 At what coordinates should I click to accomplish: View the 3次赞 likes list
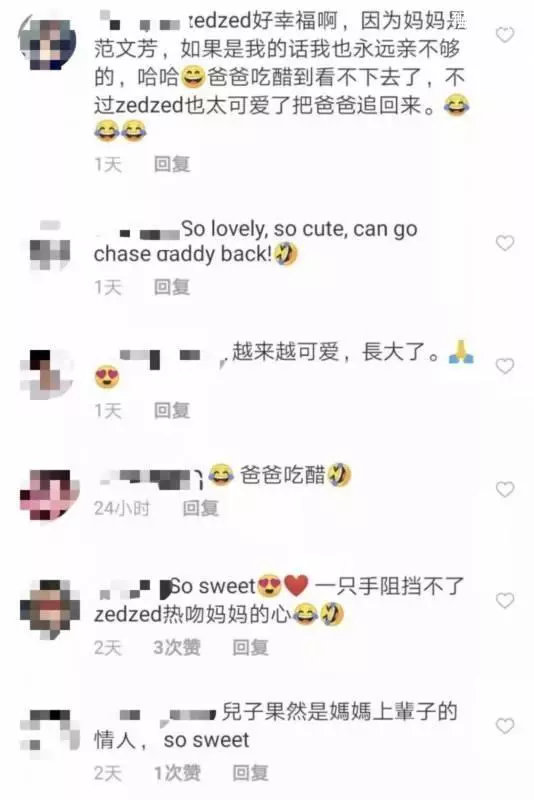pos(177,647)
